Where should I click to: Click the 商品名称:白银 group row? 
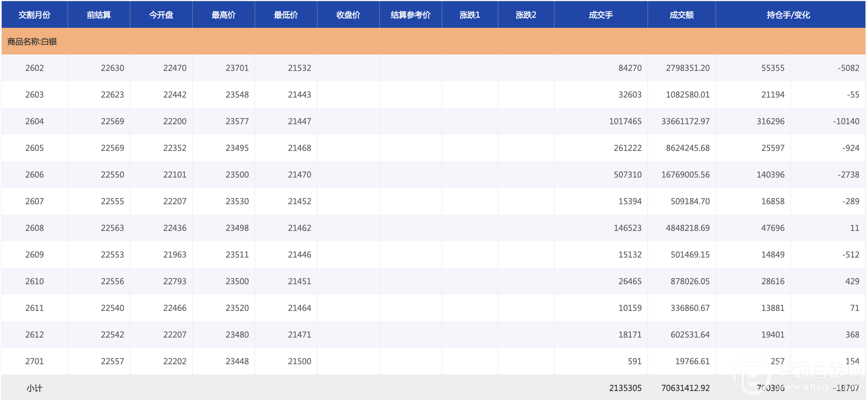[32, 41]
